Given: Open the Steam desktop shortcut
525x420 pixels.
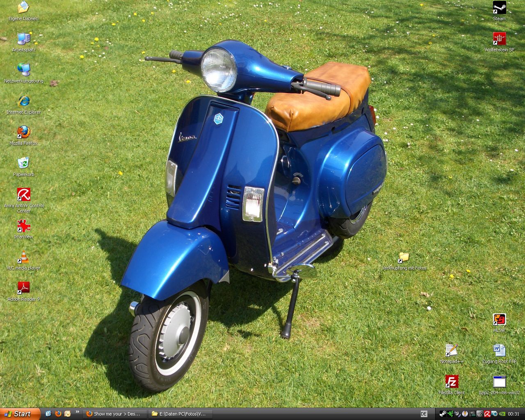Looking at the screenshot, I should [499, 8].
